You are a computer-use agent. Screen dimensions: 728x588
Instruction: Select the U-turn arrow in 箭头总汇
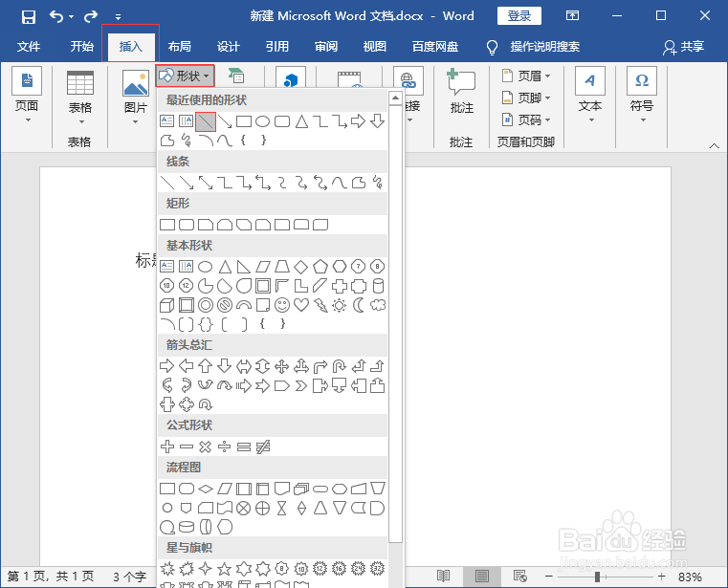tap(340, 366)
